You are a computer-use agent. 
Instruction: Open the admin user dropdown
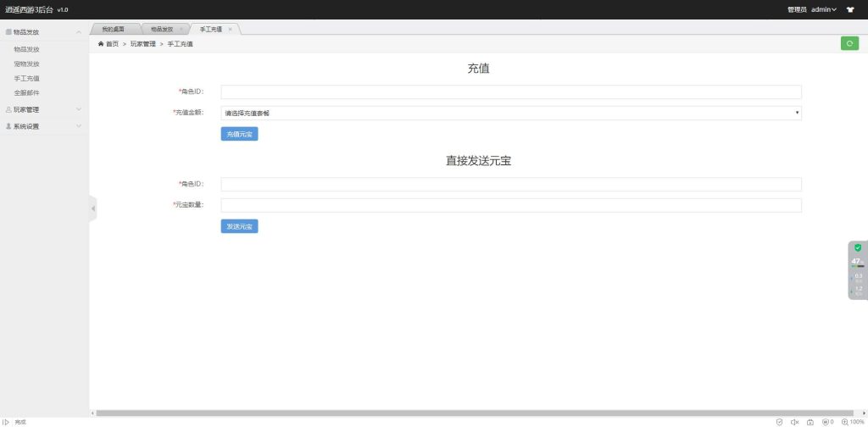point(823,9)
